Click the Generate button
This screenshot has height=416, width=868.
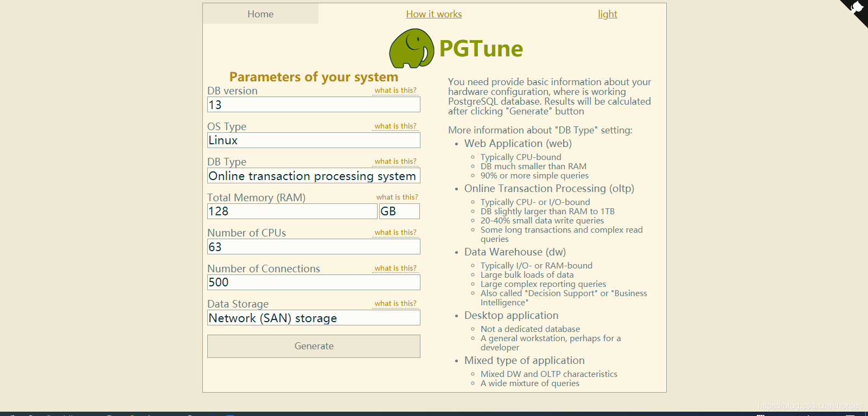pyautogui.click(x=314, y=346)
